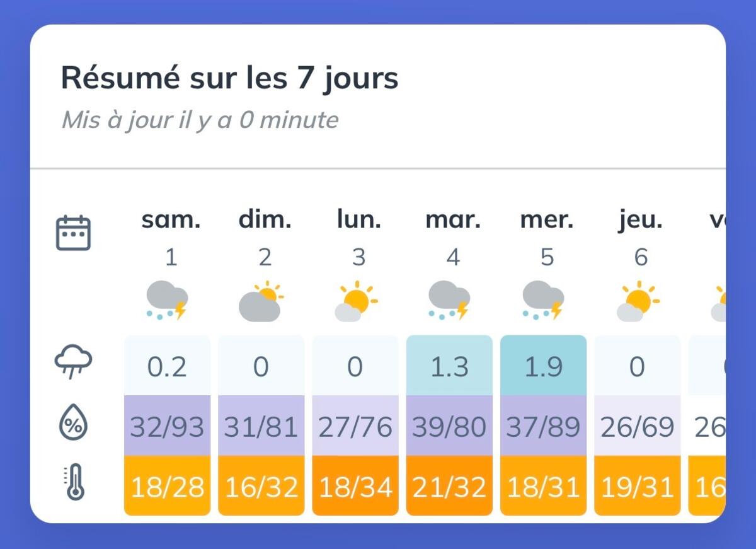The height and width of the screenshot is (549, 756).
Task: Click Tuesday's 21/32 temperature cell
Action: [x=449, y=486]
